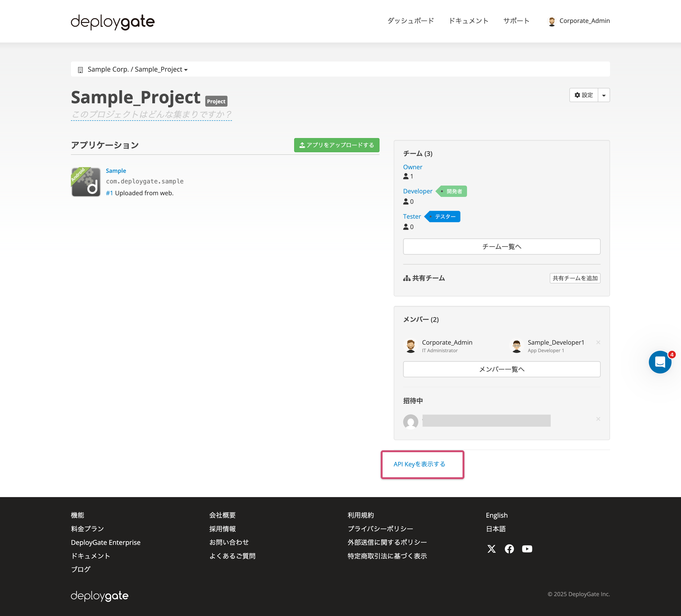The height and width of the screenshot is (616, 681).
Task: Open チーム一覧へ to view all teams
Action: tap(501, 247)
